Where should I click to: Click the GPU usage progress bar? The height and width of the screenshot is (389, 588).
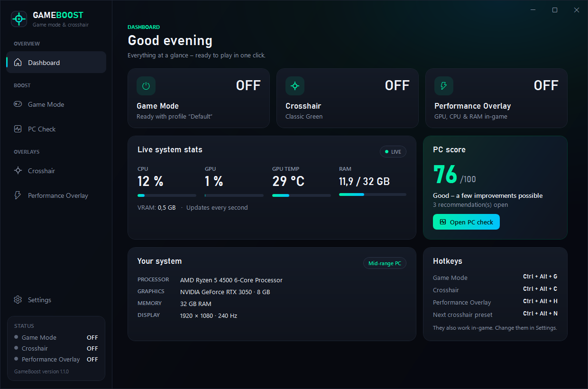[x=234, y=195]
